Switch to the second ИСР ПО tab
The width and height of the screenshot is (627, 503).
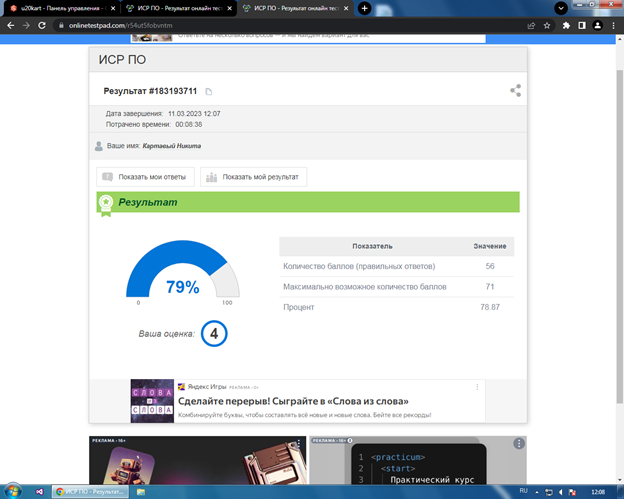coord(300,8)
